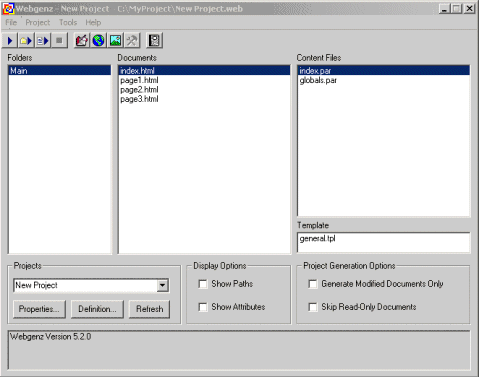The width and height of the screenshot is (480, 378).
Task: Enable the Show Paths checkbox
Action: pos(203,284)
